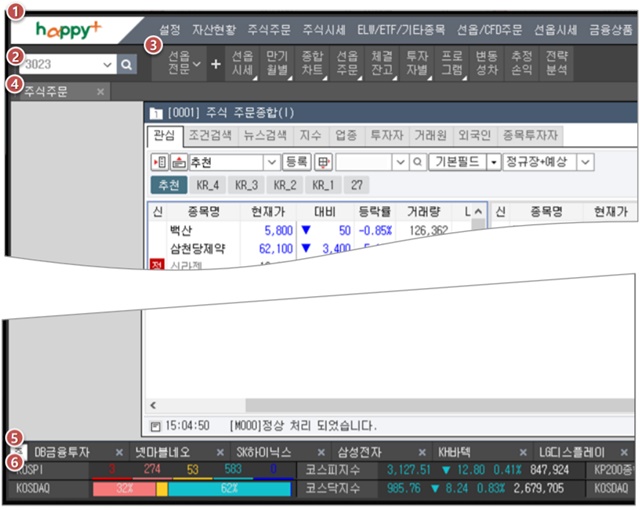The image size is (640, 510).
Task: Select the 27 group button
Action: point(357,185)
